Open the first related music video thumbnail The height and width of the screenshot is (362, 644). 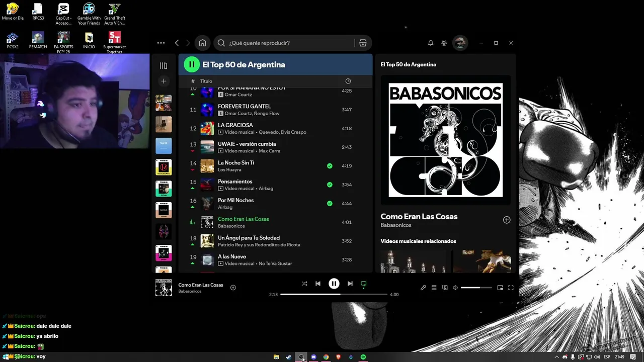pyautogui.click(x=413, y=261)
